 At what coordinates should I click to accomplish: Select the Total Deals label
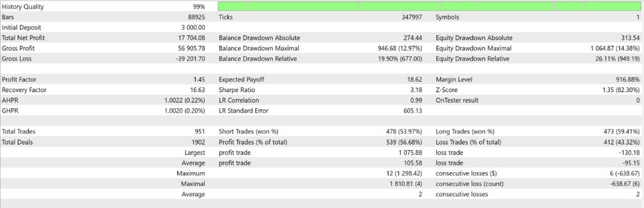click(17, 142)
